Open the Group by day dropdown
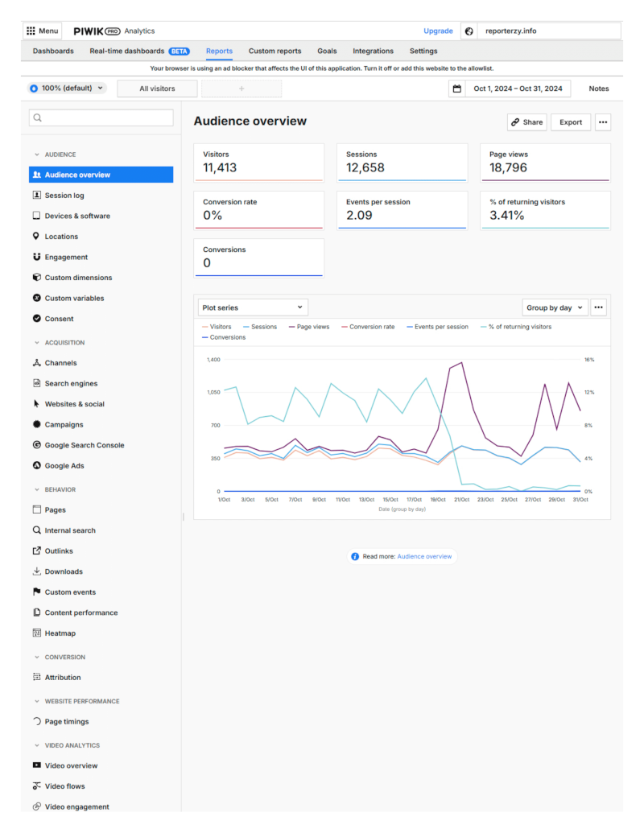 point(555,307)
